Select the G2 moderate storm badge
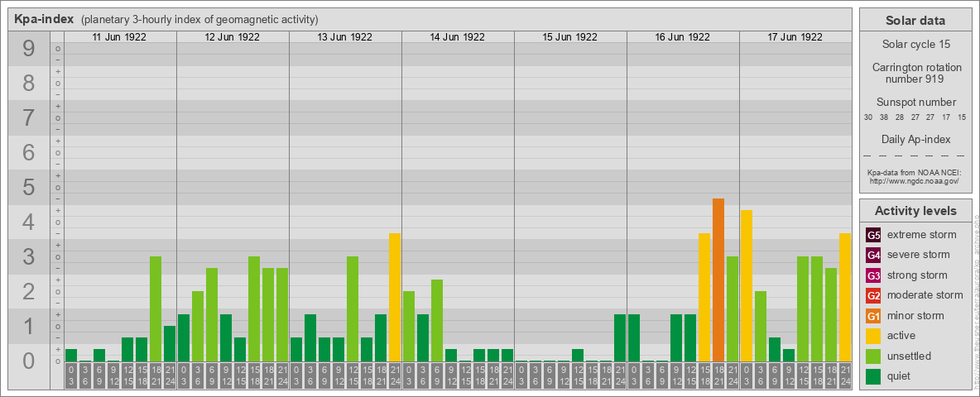 tap(873, 295)
